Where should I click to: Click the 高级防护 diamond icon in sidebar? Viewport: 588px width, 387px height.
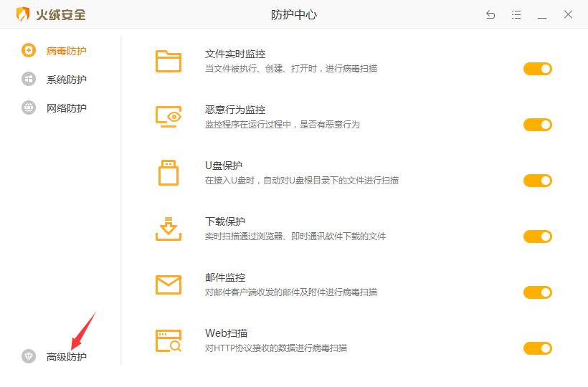[29, 356]
